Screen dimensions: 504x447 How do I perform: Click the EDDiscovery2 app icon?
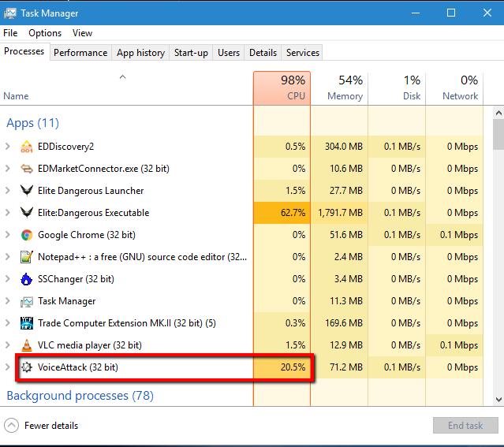point(27,147)
